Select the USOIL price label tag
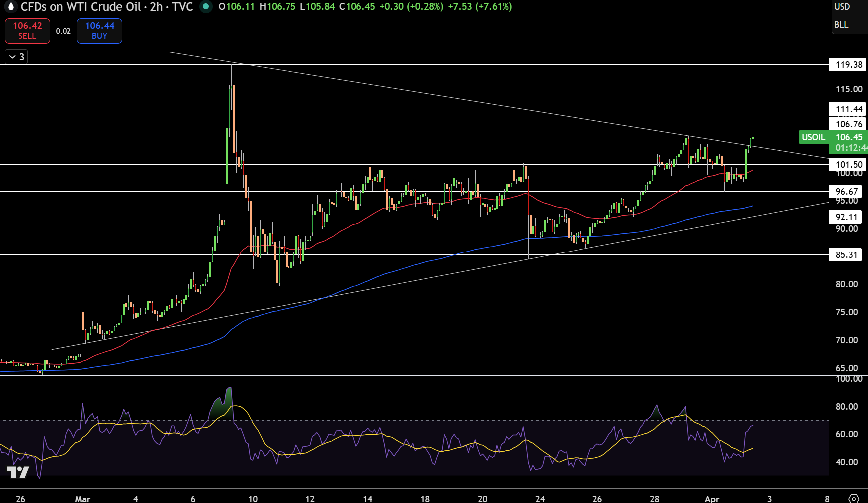The height and width of the screenshot is (503, 868). [x=813, y=137]
